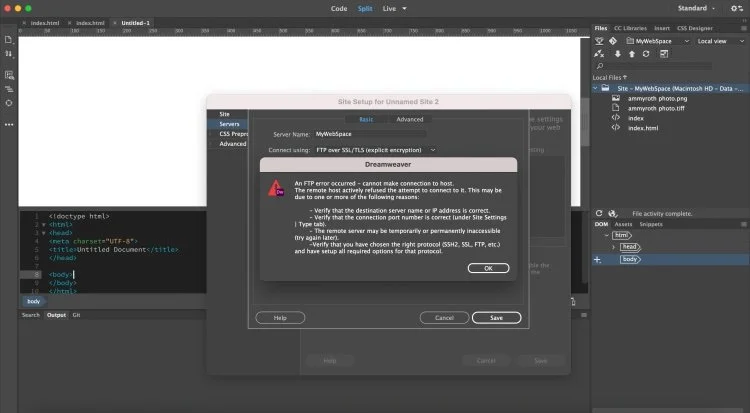The width and height of the screenshot is (750, 413).
Task: Click the Define Servers icon in Files panel
Action: (x=599, y=41)
